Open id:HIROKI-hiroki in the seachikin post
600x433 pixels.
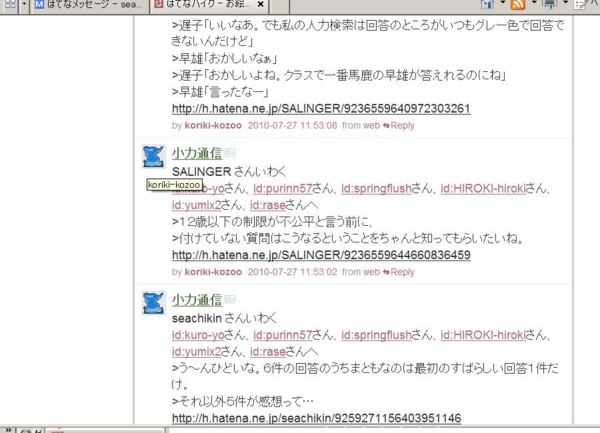point(483,335)
